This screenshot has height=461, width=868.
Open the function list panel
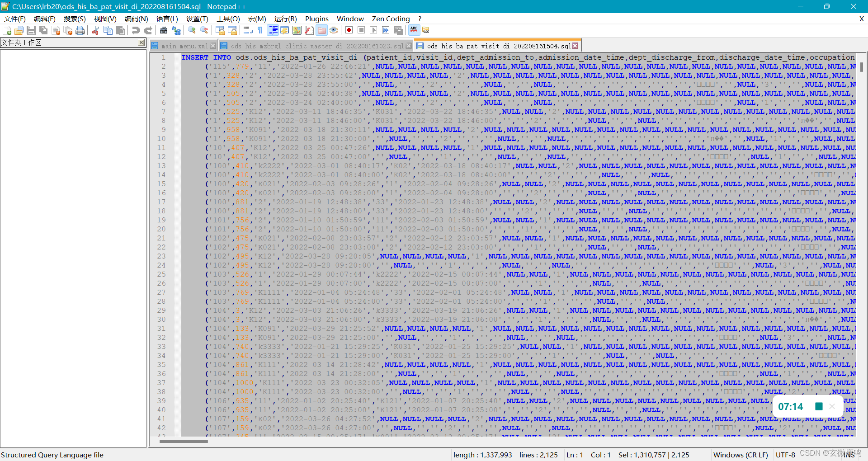click(309, 30)
